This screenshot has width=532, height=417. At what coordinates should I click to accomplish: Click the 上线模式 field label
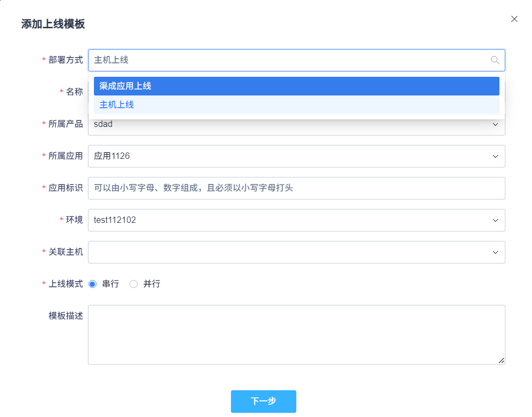(x=66, y=284)
